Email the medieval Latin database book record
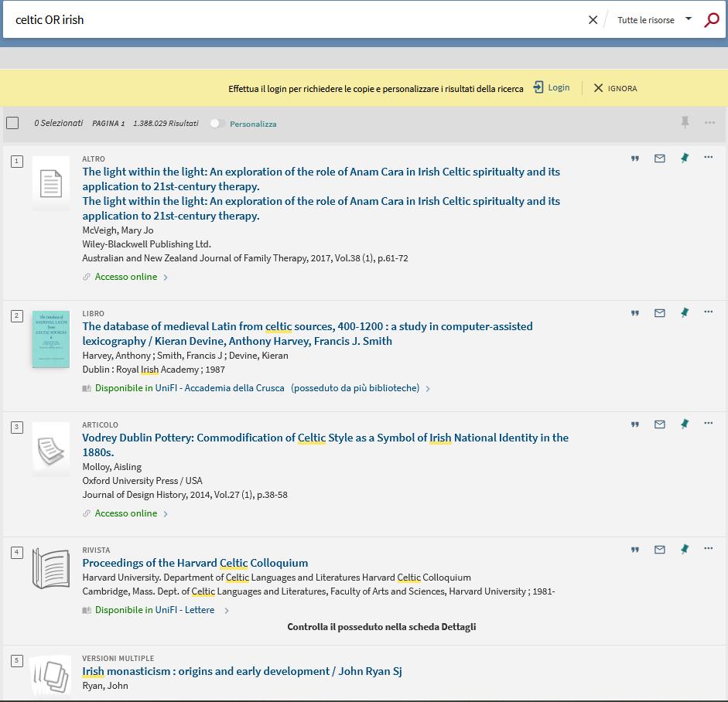Viewport: 728px width, 702px height. (x=660, y=313)
